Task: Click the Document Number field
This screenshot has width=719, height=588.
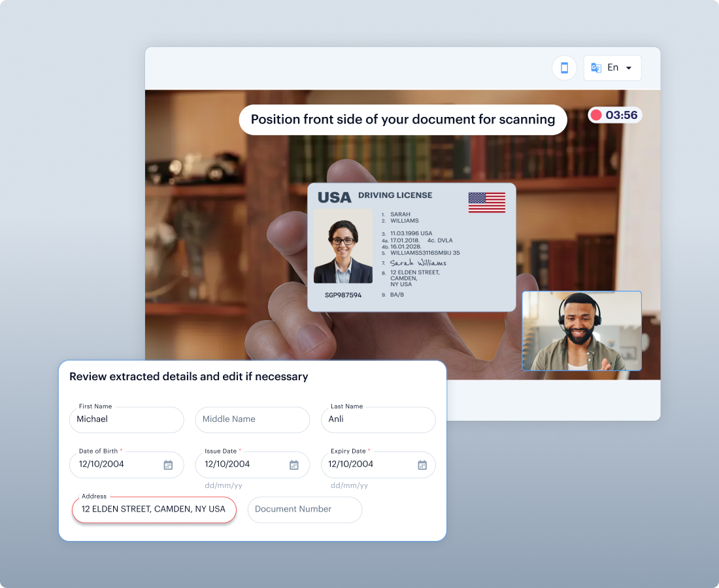Action: point(305,510)
